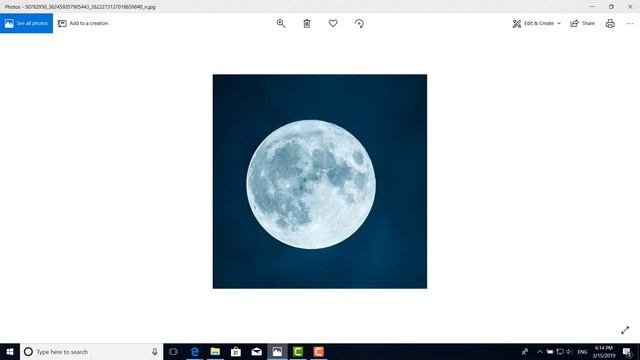
Task: Open the People icon in the taskbar
Action: [525, 351]
